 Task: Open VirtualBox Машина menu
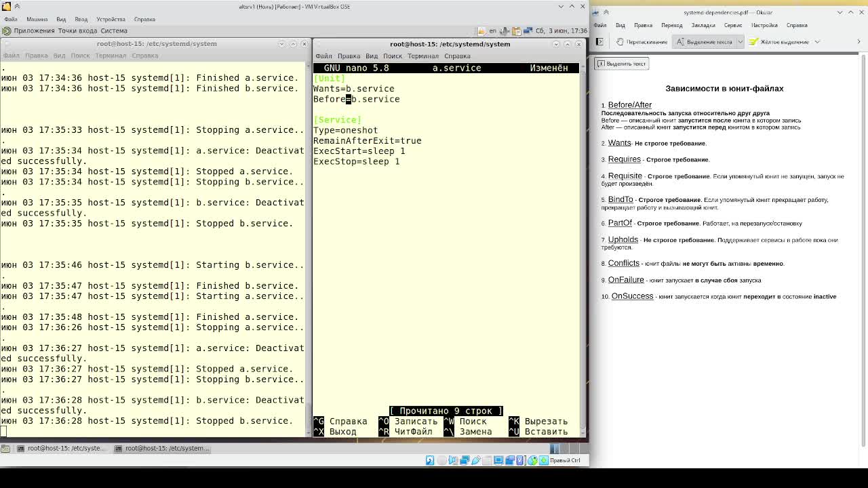37,19
